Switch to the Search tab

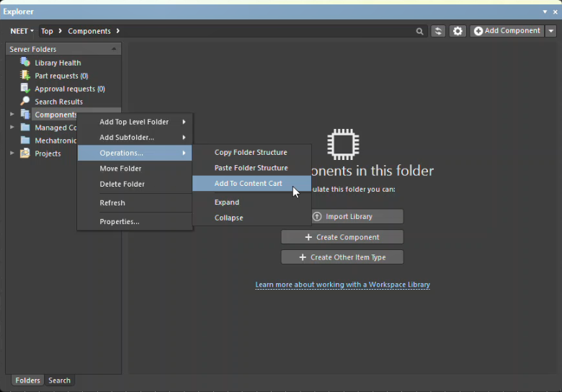click(60, 380)
